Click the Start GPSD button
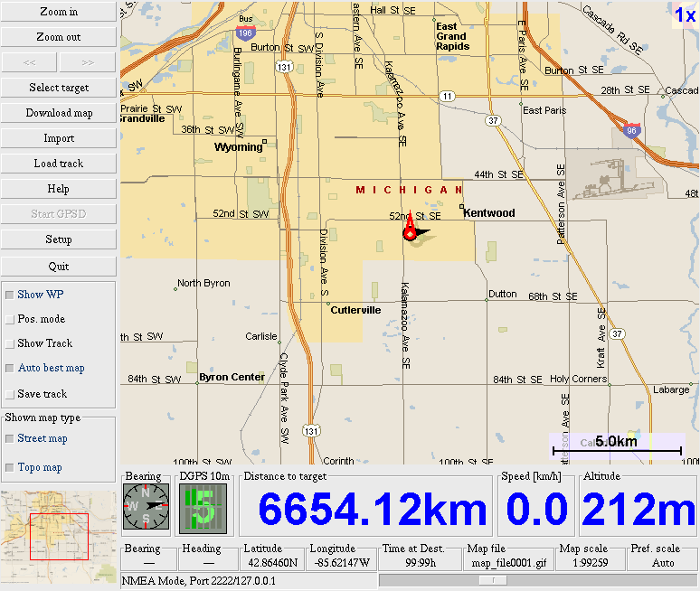Viewport: 700px width, 591px height. click(59, 214)
